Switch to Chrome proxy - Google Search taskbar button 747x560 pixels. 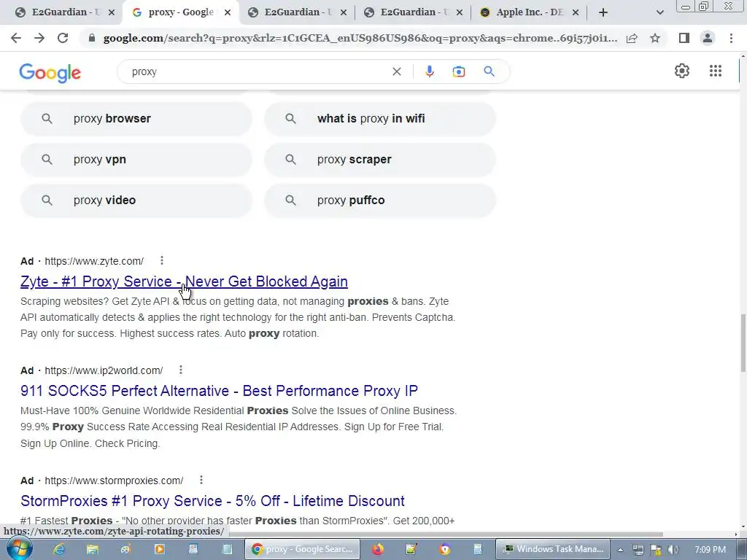303,549
